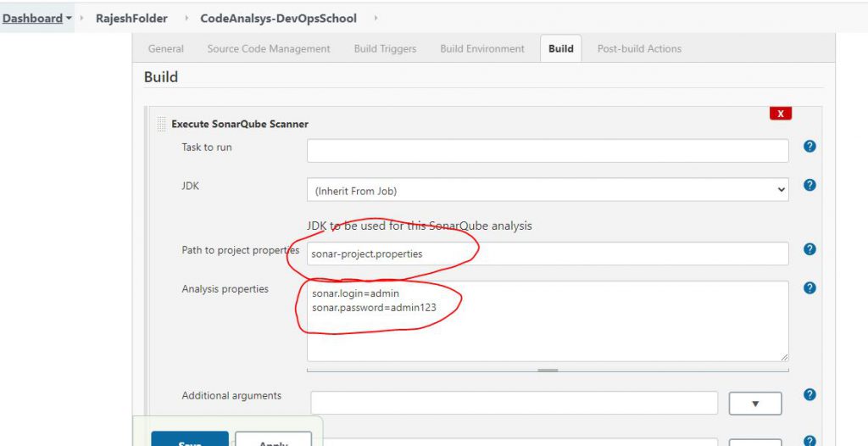Open the JDK Inherit From Job dropdown

tap(548, 190)
